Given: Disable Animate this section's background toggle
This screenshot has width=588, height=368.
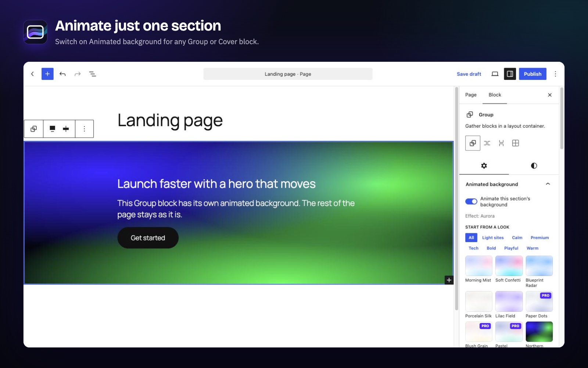Looking at the screenshot, I should [471, 201].
